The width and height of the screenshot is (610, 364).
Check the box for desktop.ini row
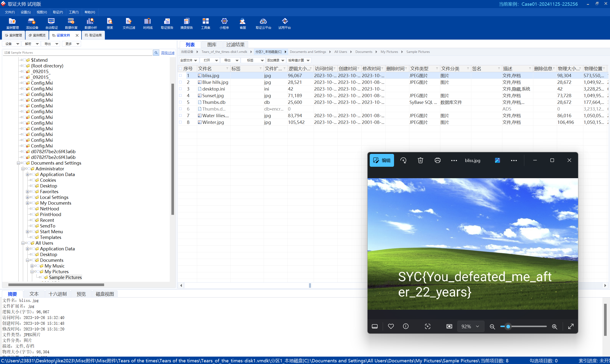181,89
